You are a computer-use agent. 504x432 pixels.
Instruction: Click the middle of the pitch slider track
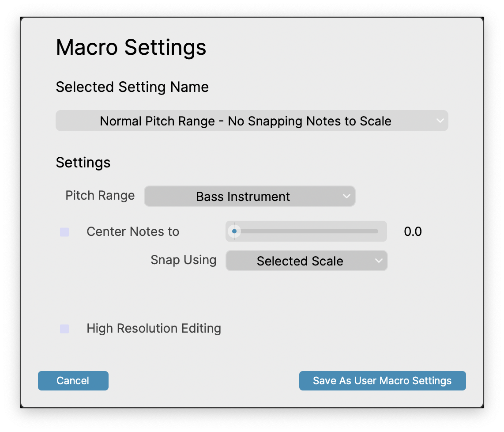306,231
